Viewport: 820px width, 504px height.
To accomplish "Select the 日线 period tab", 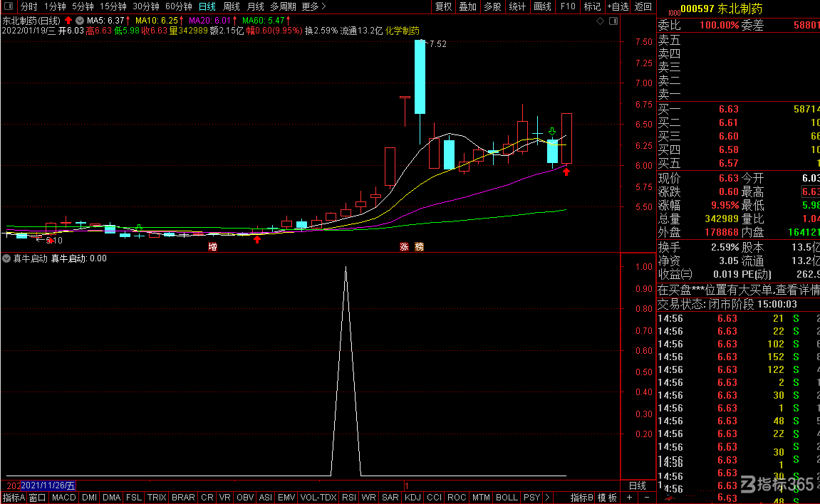I will click(x=207, y=6).
